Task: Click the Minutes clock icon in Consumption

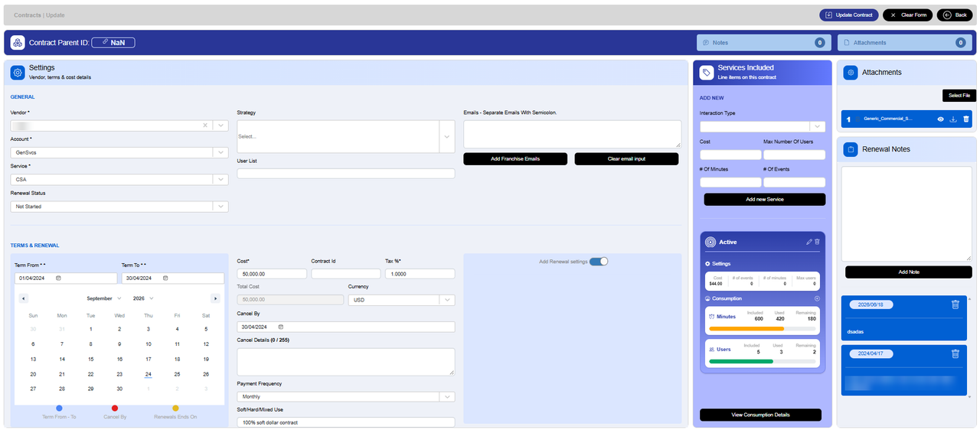Action: pyautogui.click(x=712, y=316)
